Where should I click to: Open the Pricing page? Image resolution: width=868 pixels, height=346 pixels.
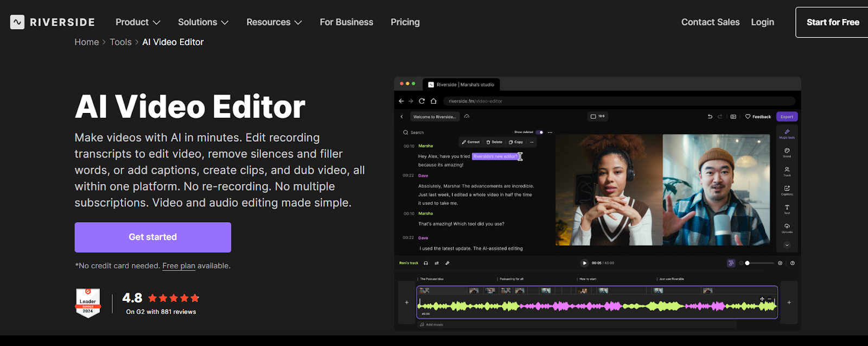405,22
